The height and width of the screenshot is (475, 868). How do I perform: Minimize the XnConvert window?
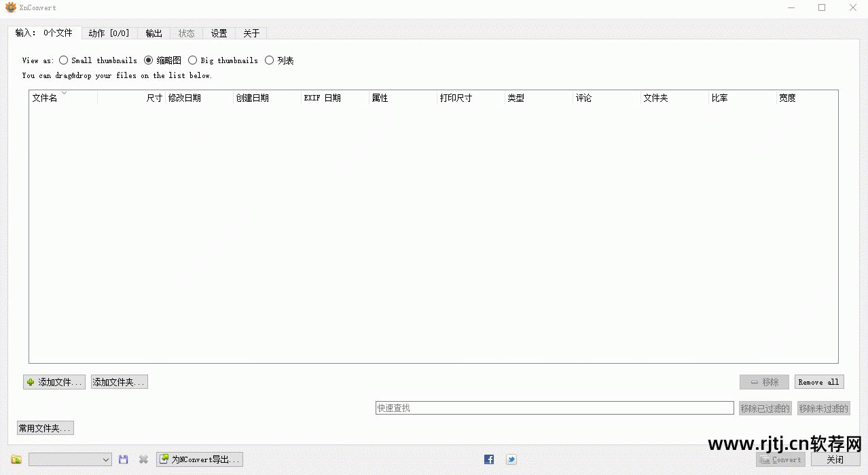coord(791,7)
